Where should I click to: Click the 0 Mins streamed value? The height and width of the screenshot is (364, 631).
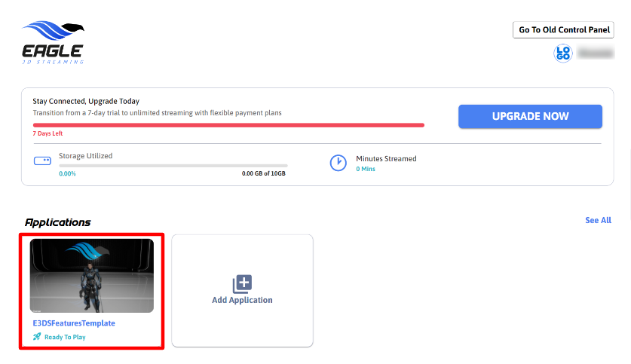pos(366,169)
